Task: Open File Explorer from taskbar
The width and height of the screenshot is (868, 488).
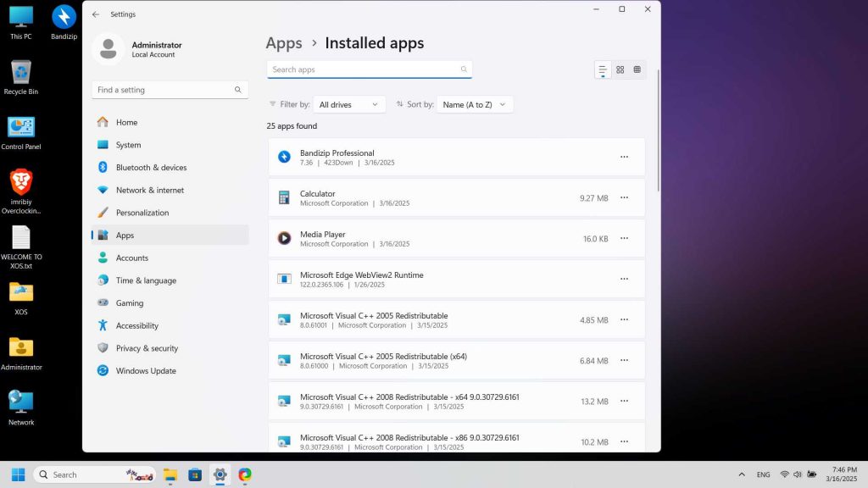Action: click(170, 474)
